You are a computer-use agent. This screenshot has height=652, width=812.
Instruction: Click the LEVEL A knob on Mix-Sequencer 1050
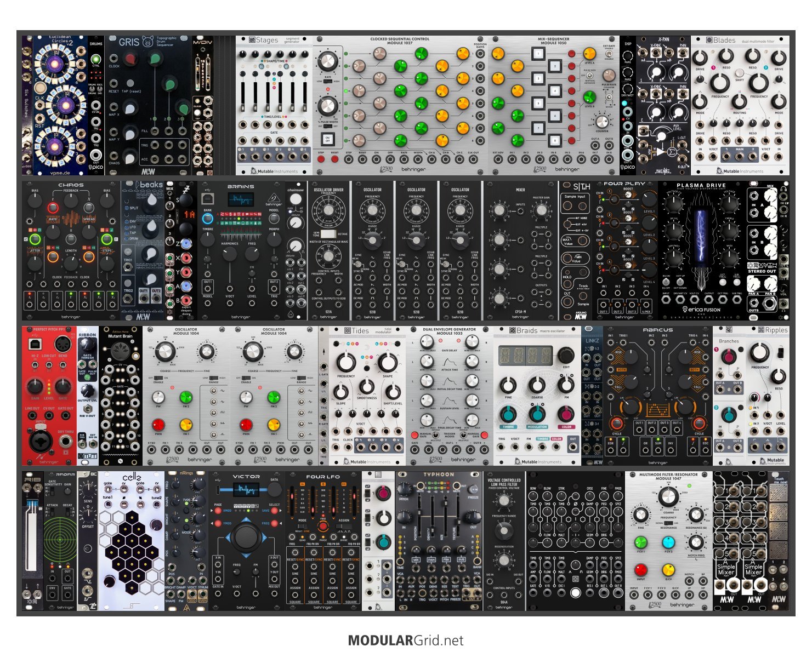589,54
